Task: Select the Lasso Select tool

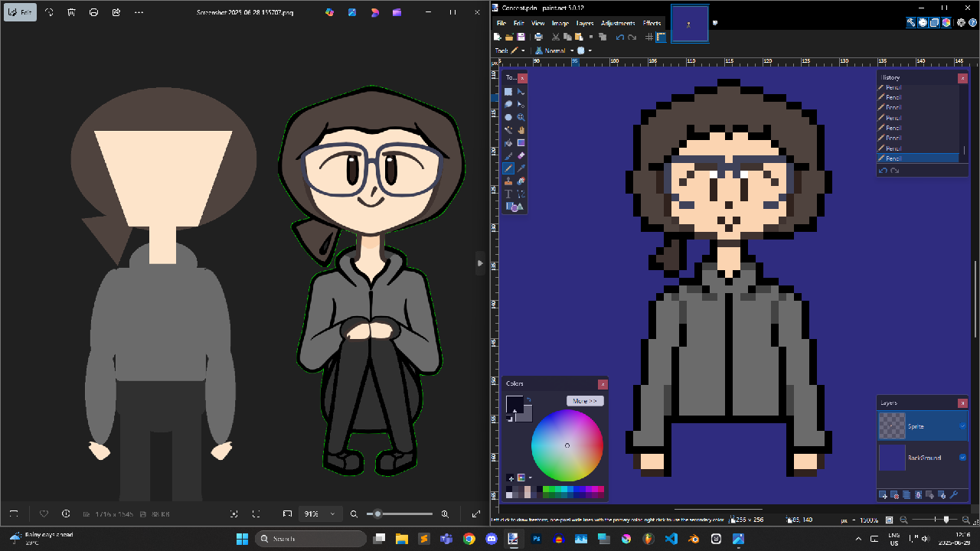Action: pyautogui.click(x=508, y=104)
